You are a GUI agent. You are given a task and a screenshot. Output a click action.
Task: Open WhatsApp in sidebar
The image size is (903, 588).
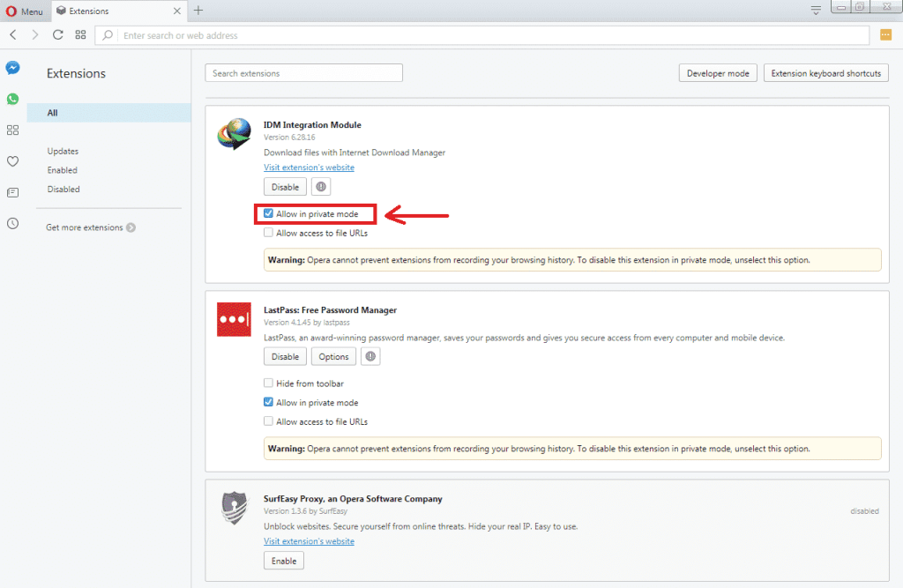tap(12, 99)
